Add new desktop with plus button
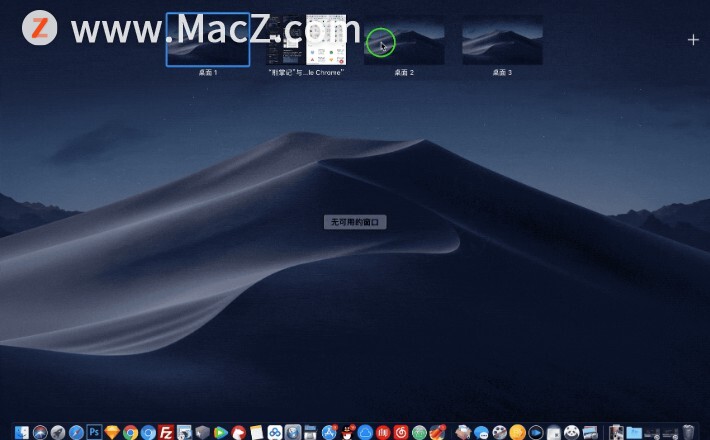710x440 pixels. [693, 40]
